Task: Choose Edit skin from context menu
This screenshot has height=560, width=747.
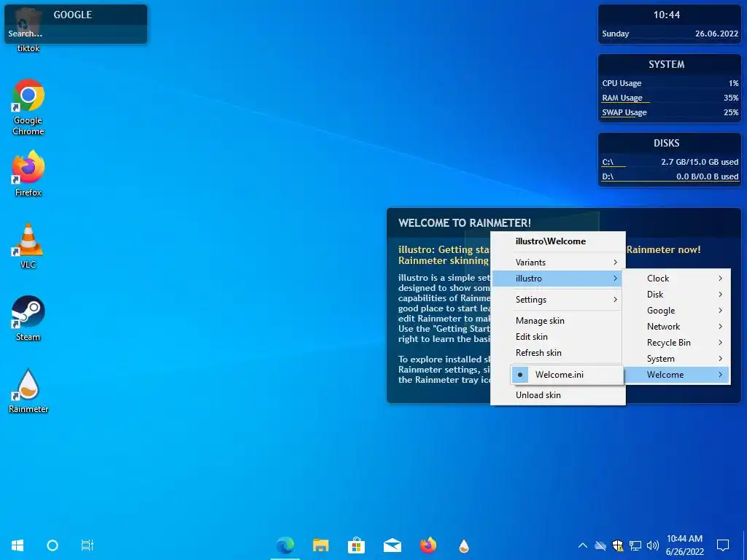Action: pos(558,337)
